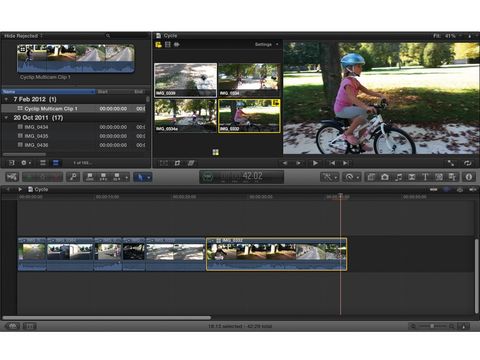Open the Themes browser
Viewport: 480px width, 360px height.
pos(452,177)
